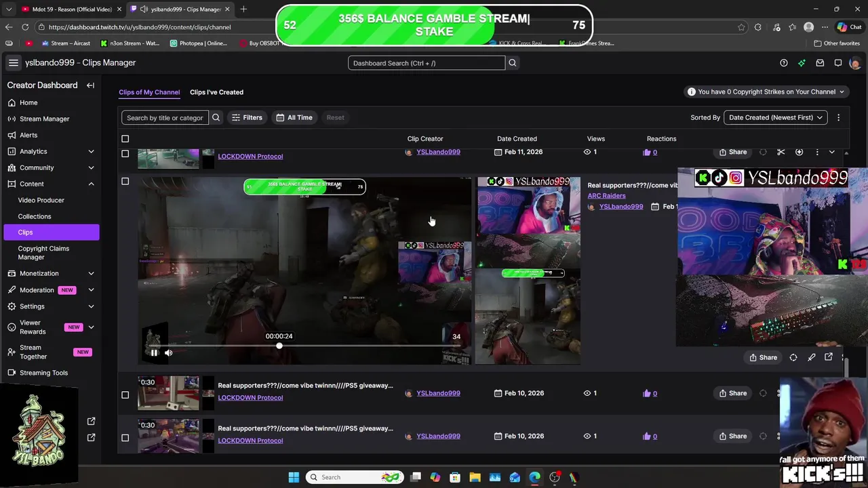
Task: Check the first Feb 10 clip checkbox
Action: click(125, 394)
